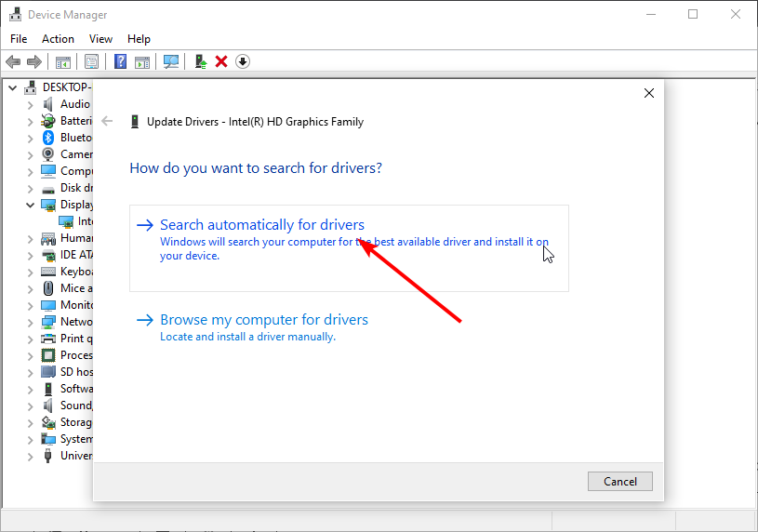Viewport: 758px width, 532px height.
Task: Collapse the DESKTOP root node
Action: pyautogui.click(x=13, y=88)
